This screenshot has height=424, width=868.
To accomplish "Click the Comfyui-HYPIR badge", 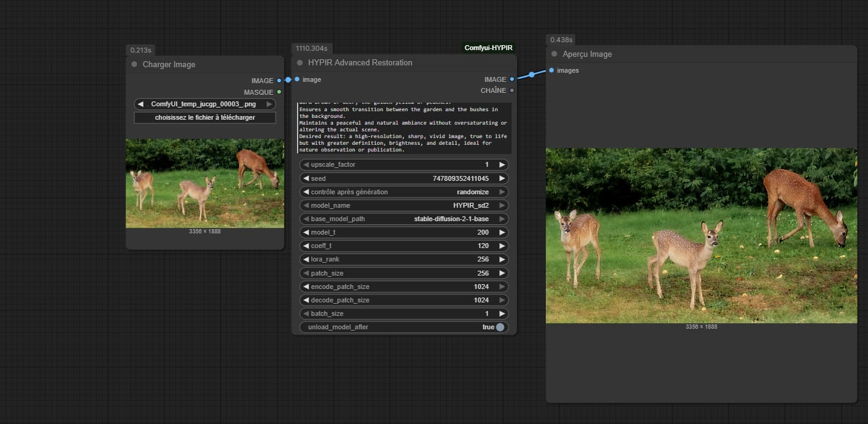I will (x=488, y=48).
